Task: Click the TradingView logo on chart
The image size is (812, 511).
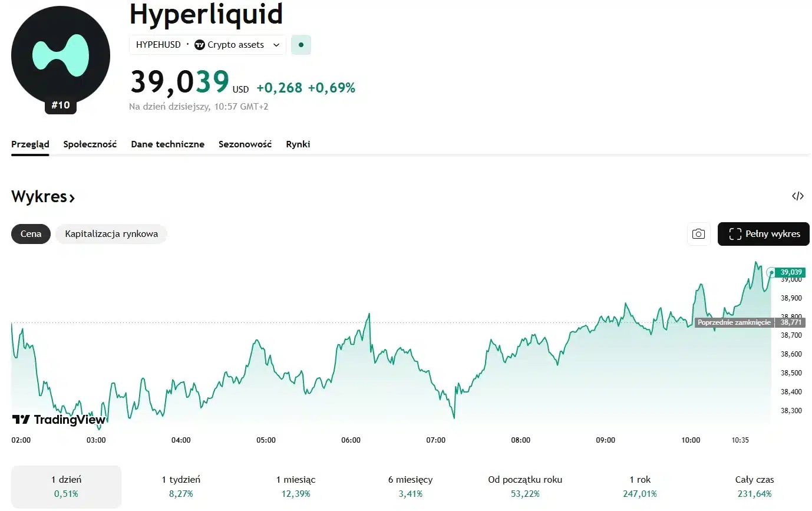Action: coord(59,420)
